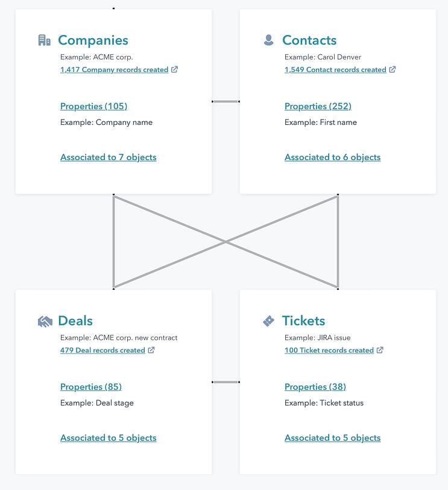This screenshot has height=490, width=448.
Task: Open external link beside Ticket records created
Action: 379,349
